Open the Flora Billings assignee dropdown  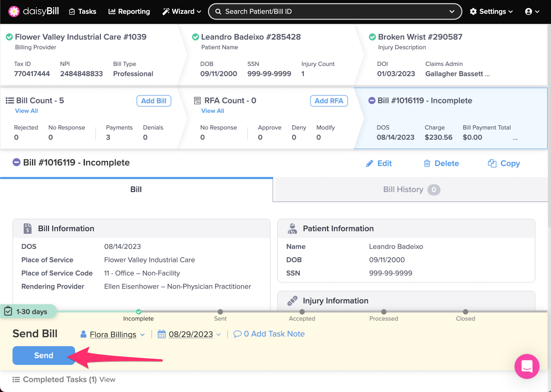113,334
